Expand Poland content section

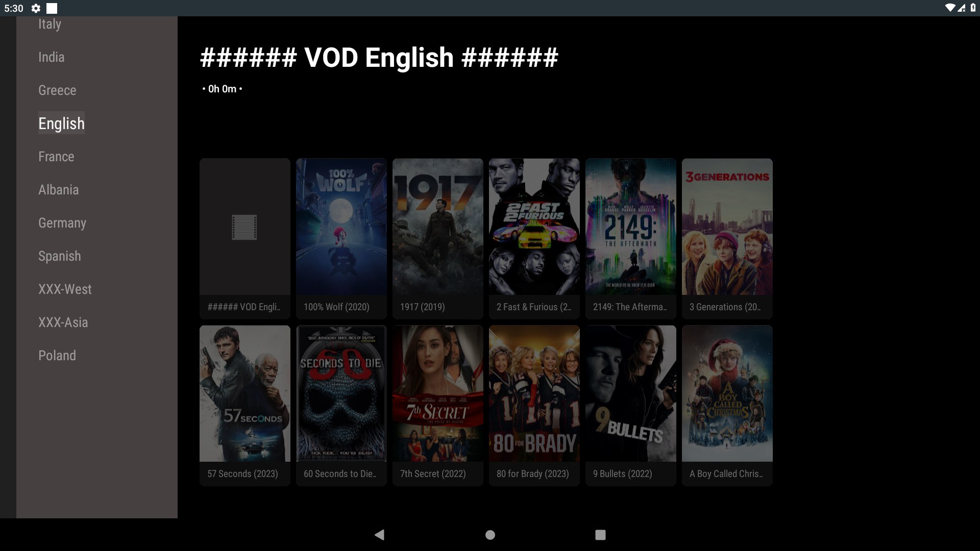pos(57,355)
